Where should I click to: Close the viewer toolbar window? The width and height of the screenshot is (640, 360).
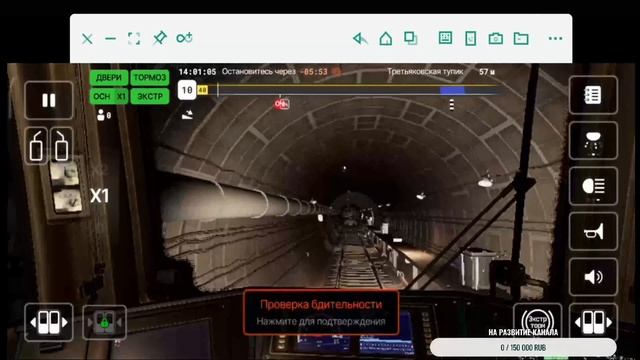pos(87,39)
